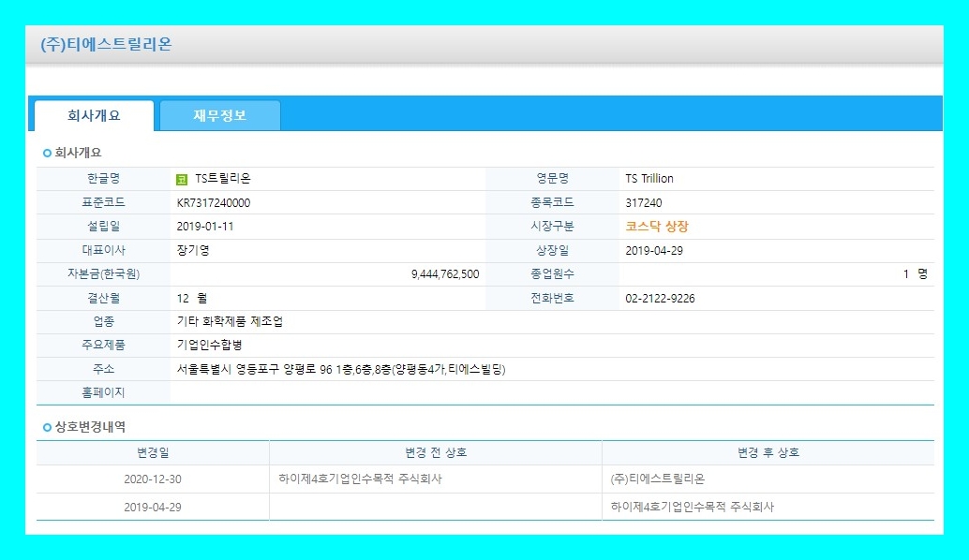Screen dimensions: 969x560
Task: Select CEO name 장기영
Action: click(x=193, y=250)
